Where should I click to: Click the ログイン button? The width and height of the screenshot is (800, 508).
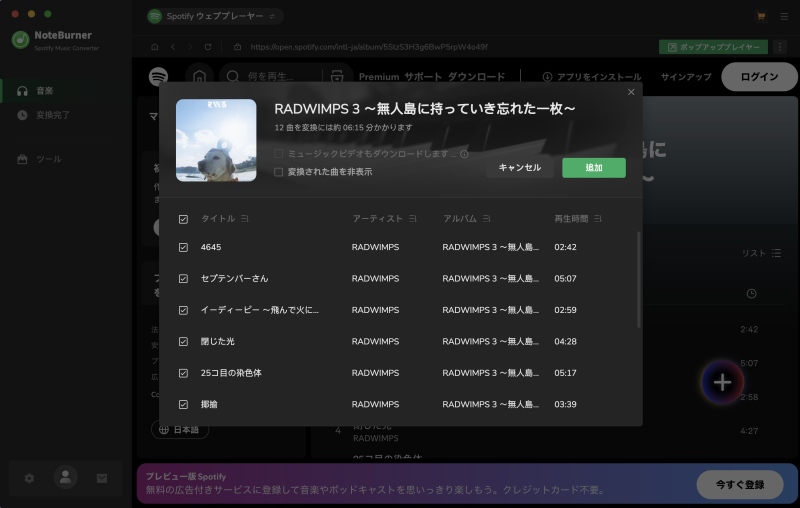pyautogui.click(x=759, y=77)
